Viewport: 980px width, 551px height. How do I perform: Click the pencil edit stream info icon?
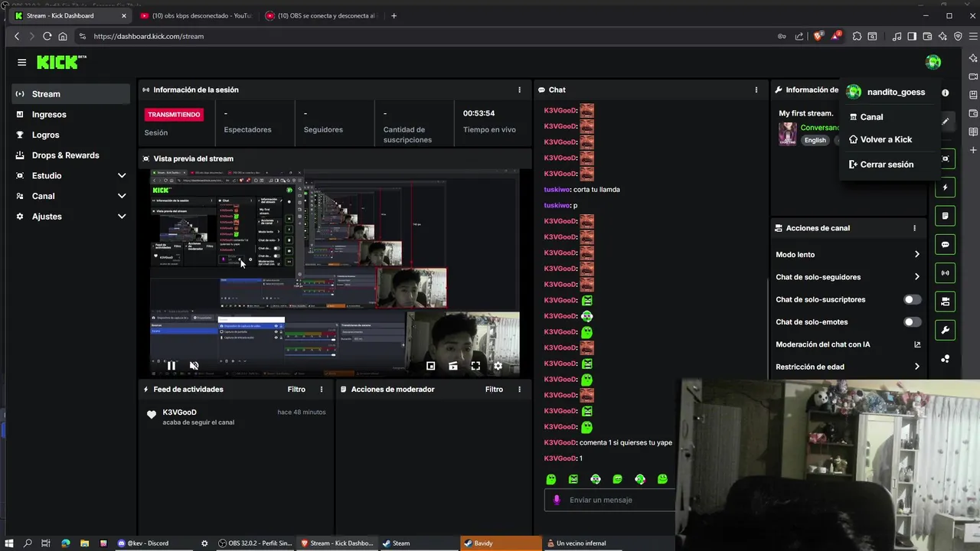pos(946,121)
